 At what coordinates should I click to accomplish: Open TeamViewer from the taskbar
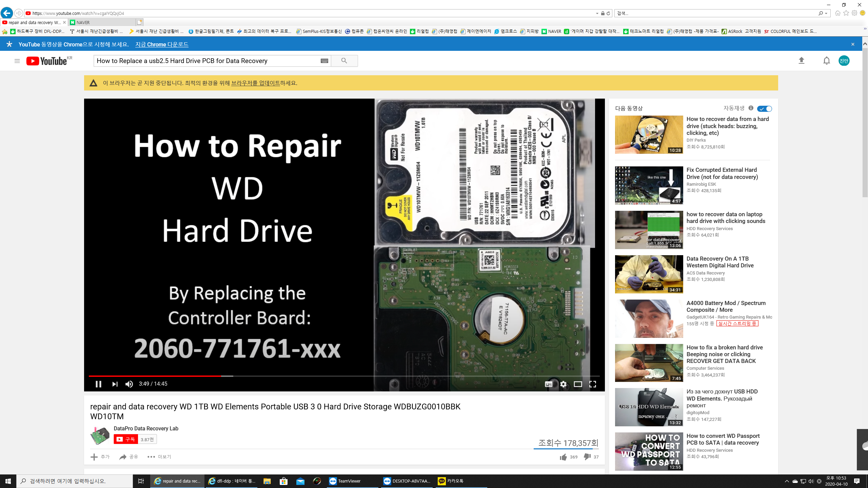pyautogui.click(x=352, y=481)
